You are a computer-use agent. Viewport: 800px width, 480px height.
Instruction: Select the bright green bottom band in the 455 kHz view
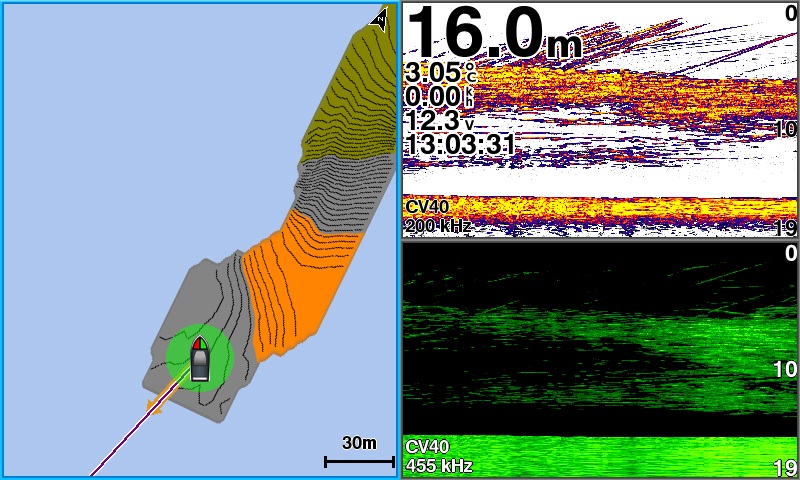point(620,455)
